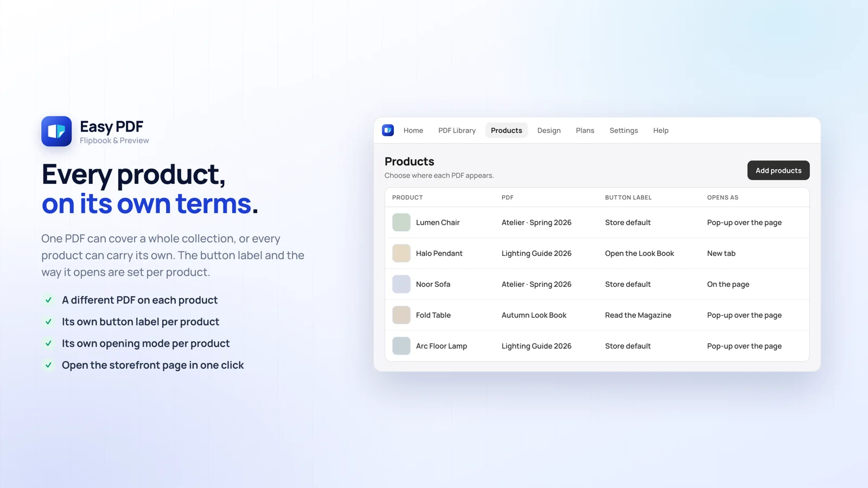Viewport: 868px width, 488px height.
Task: Click the PRODUCT column header
Action: (407, 197)
